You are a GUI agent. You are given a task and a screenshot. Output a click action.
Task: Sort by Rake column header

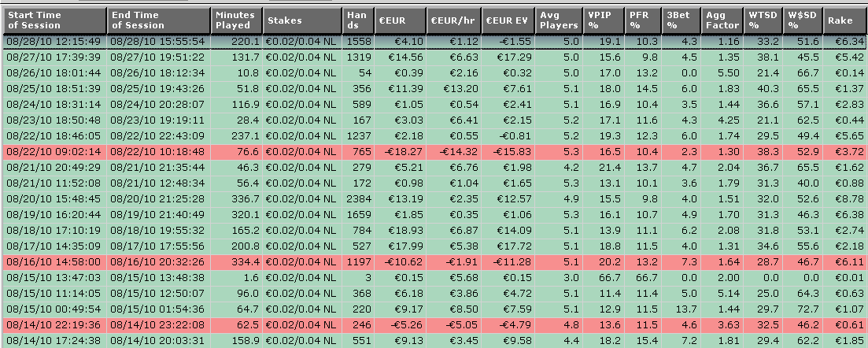point(844,20)
